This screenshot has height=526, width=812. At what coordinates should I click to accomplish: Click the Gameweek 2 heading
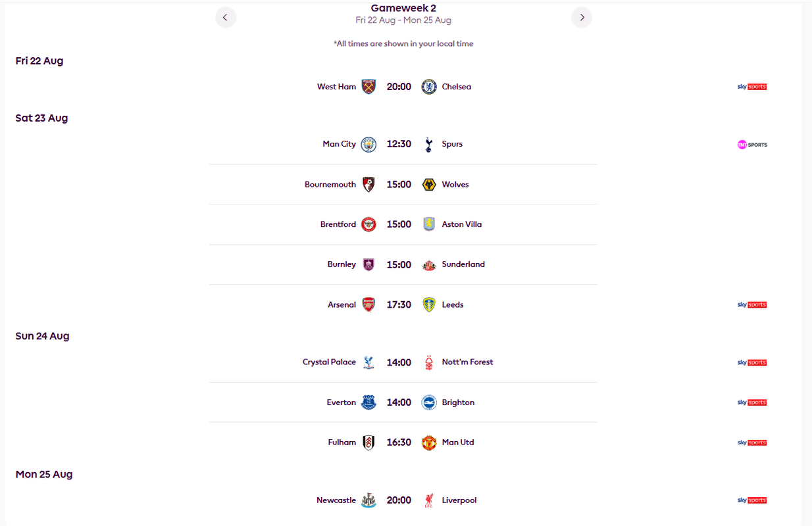403,9
